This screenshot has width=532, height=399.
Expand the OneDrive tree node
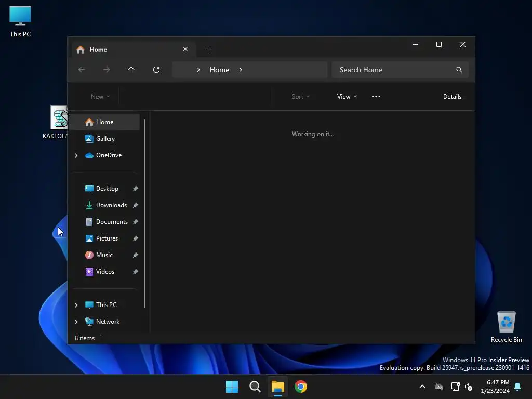76,155
